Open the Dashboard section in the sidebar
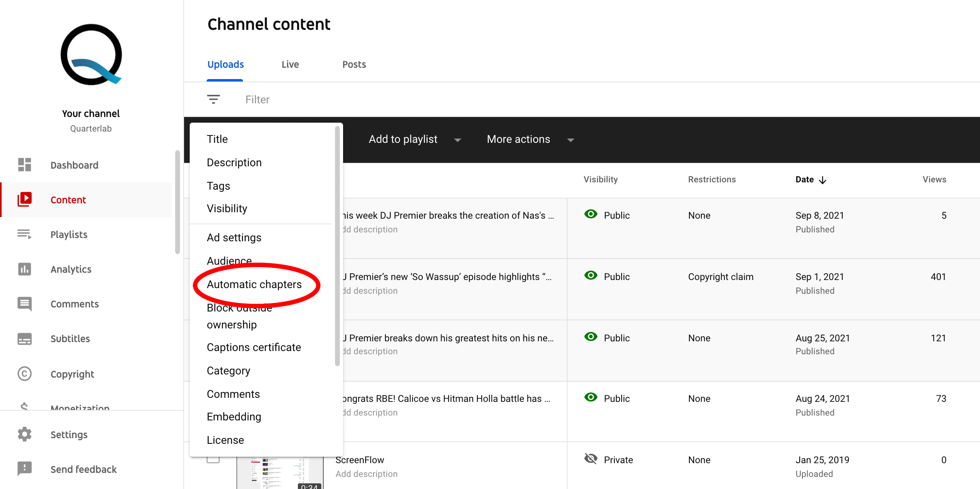 click(x=74, y=165)
